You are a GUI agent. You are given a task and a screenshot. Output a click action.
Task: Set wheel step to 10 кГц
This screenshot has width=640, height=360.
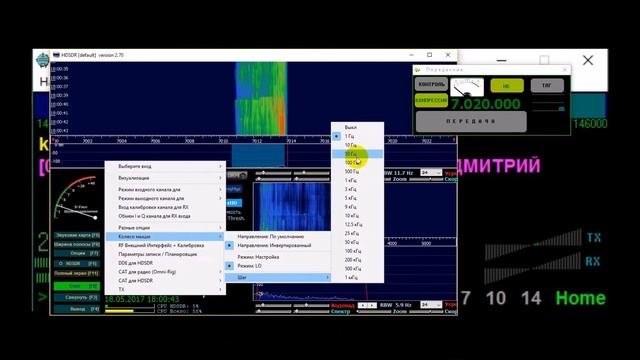click(x=357, y=216)
